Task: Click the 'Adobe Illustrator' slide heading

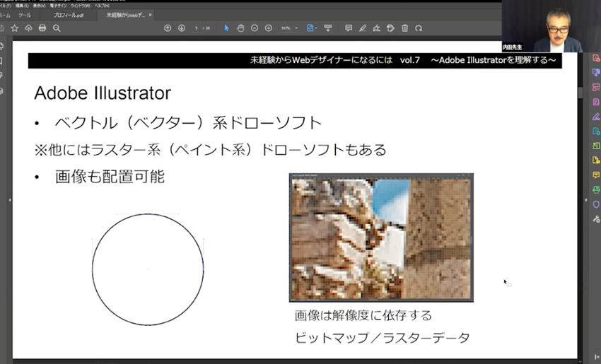Action: (103, 93)
